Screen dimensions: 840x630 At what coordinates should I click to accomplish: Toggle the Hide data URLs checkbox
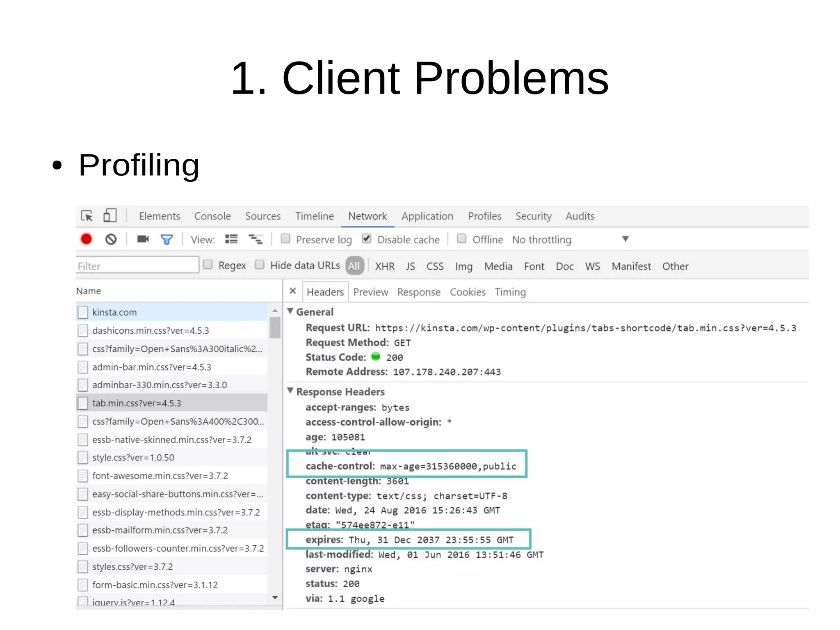click(x=260, y=264)
